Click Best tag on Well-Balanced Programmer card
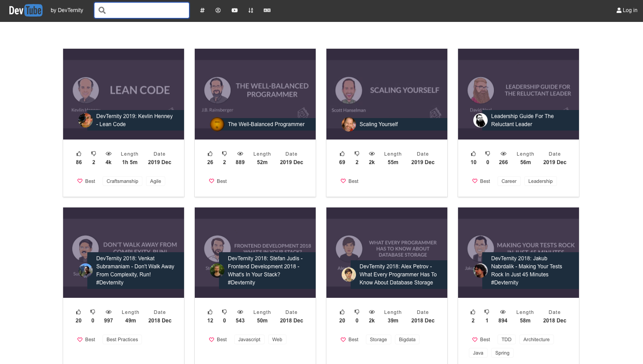Image resolution: width=643 pixels, height=364 pixels. (218, 181)
